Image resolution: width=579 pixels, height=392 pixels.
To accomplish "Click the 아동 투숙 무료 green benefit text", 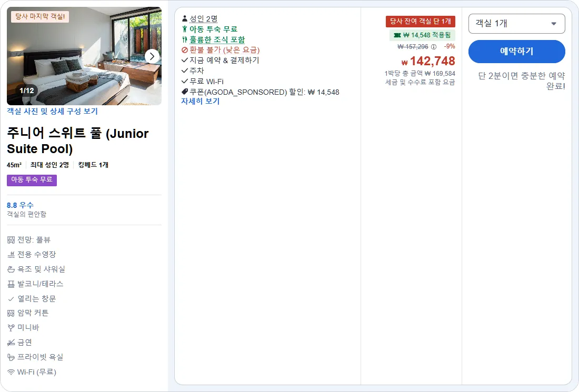I will click(x=213, y=29).
